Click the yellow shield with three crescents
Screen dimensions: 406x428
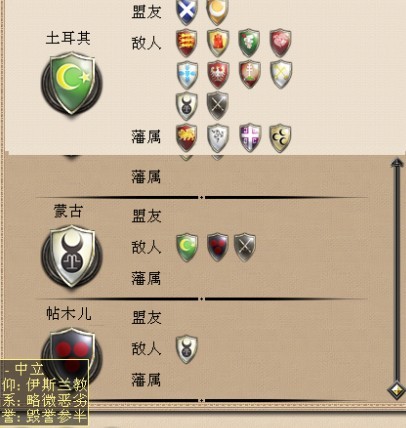(280, 138)
